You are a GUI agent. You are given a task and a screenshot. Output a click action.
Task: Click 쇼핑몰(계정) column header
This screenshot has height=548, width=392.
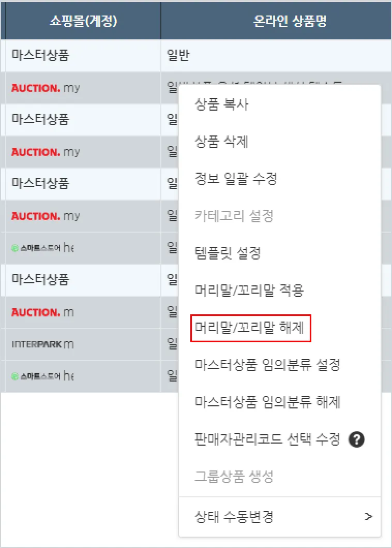(83, 21)
